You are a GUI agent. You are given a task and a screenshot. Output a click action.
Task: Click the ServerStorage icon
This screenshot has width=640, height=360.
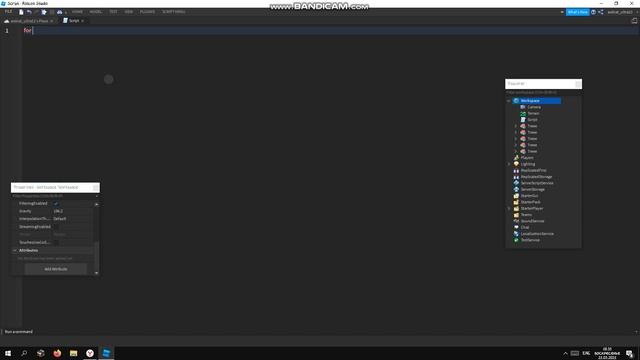(516, 189)
